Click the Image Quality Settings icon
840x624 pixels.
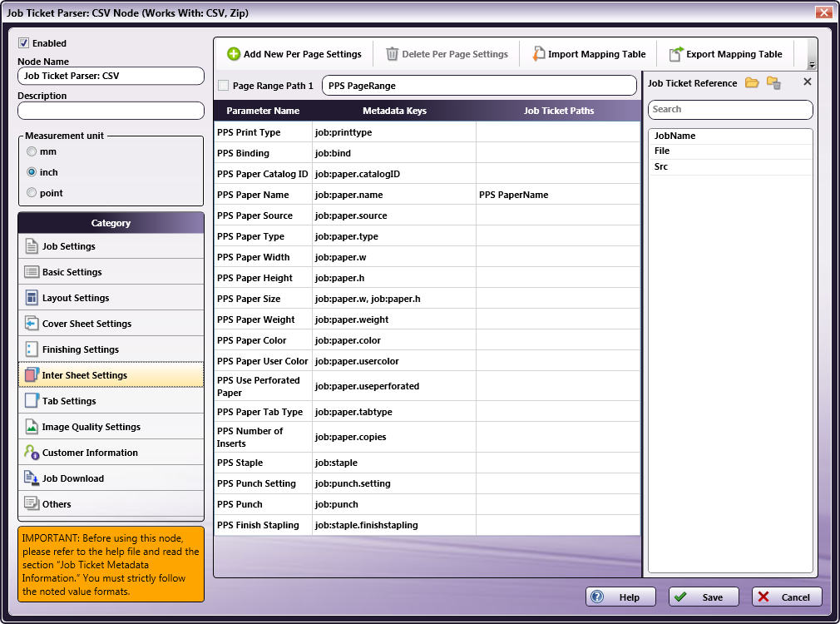[32, 427]
